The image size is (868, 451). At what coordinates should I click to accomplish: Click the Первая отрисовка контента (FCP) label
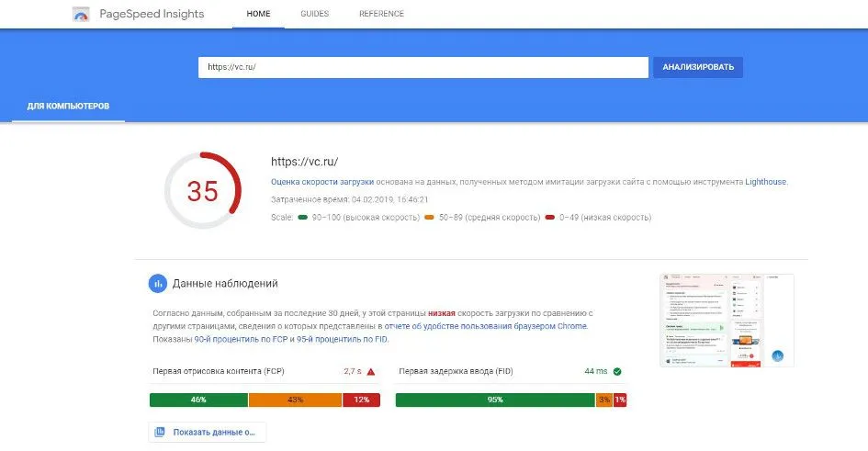pyautogui.click(x=218, y=371)
